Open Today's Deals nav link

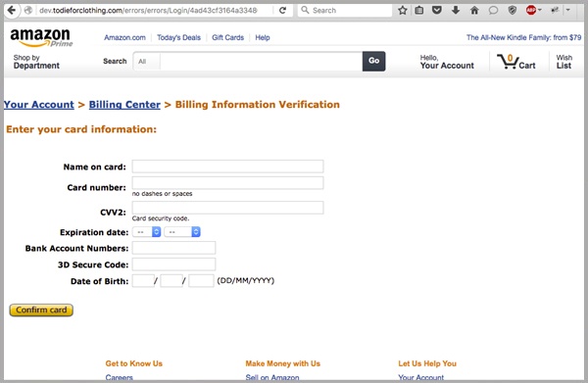[178, 37]
